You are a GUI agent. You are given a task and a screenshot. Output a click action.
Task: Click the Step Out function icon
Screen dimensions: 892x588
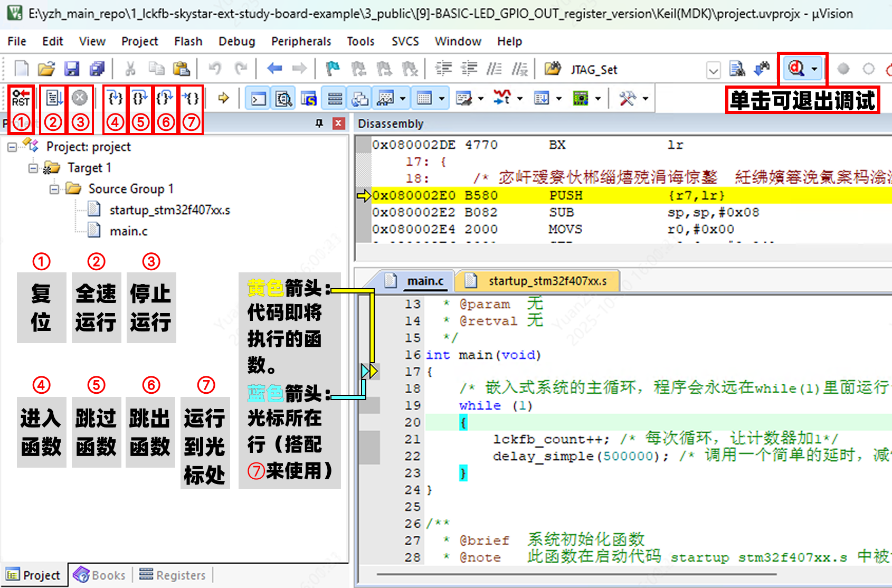click(x=165, y=98)
